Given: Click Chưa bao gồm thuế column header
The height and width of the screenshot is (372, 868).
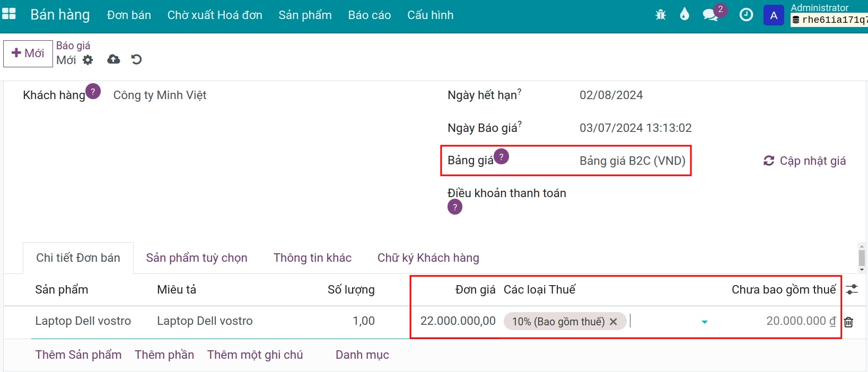Looking at the screenshot, I should click(x=784, y=290).
